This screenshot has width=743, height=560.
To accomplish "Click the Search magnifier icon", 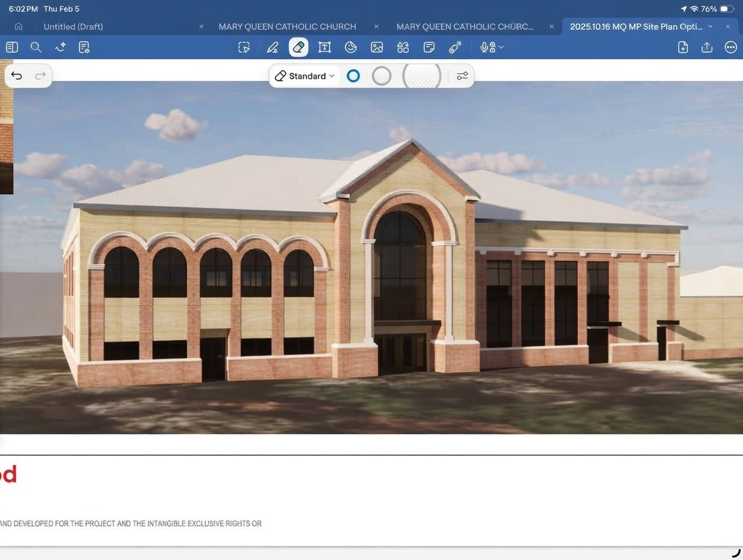I will 36,47.
